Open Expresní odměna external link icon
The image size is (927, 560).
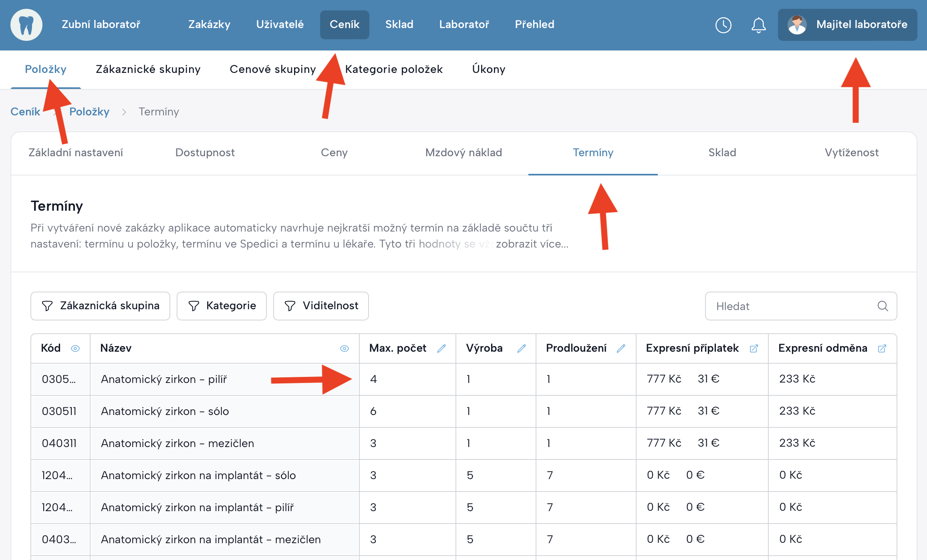882,348
